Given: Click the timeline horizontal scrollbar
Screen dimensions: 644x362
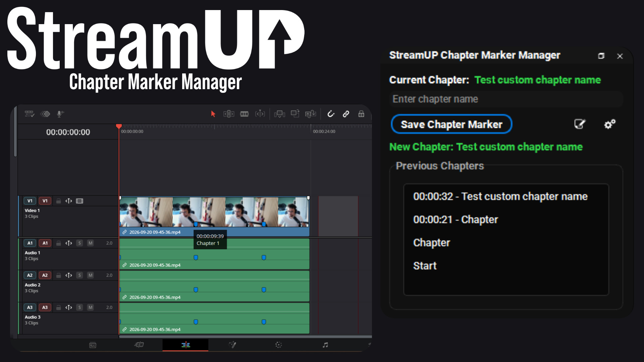Looking at the screenshot, I should pyautogui.click(x=245, y=337).
